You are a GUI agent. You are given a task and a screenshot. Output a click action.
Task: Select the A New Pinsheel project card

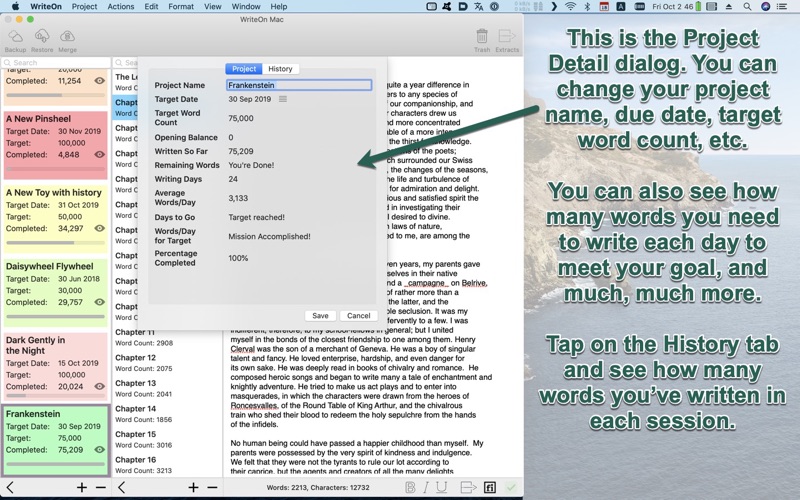coord(55,145)
